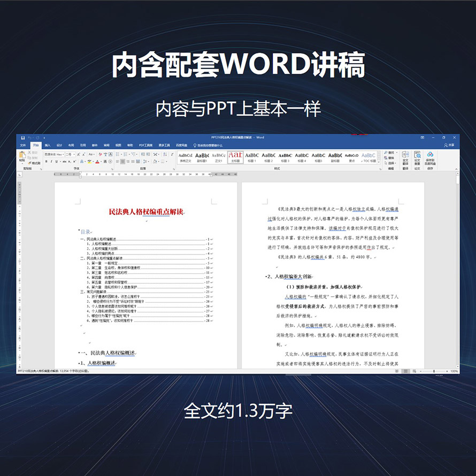This screenshot has width=476, height=476.
Task: Expand the Styles gallery more arrow
Action: click(379, 163)
